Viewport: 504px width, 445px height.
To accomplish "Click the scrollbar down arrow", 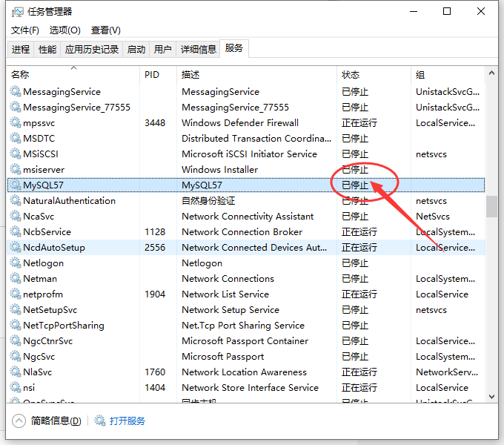I will [491, 397].
